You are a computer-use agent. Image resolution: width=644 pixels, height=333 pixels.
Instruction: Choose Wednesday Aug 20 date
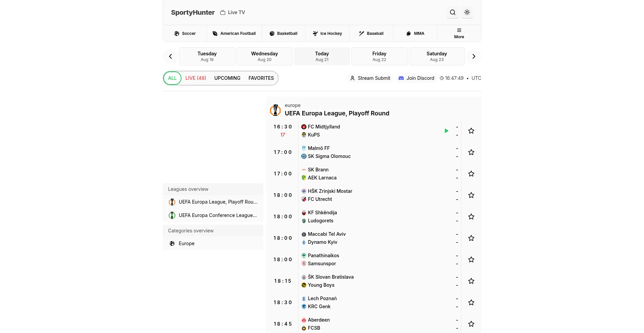pos(264,56)
